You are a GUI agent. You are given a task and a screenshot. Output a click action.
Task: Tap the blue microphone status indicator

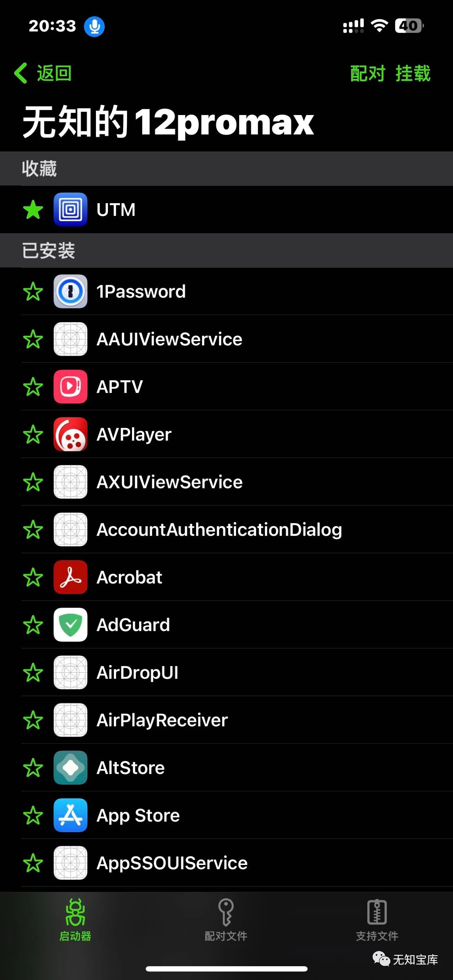pyautogui.click(x=94, y=26)
